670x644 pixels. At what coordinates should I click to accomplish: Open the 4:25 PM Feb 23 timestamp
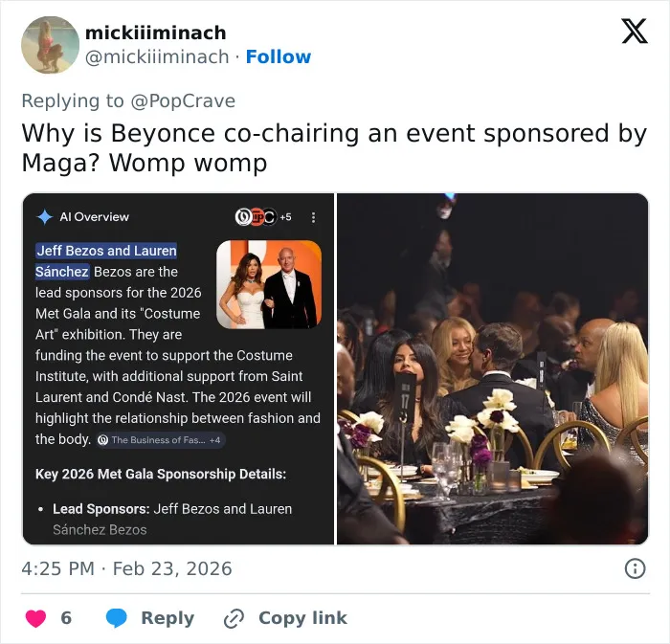point(126,568)
